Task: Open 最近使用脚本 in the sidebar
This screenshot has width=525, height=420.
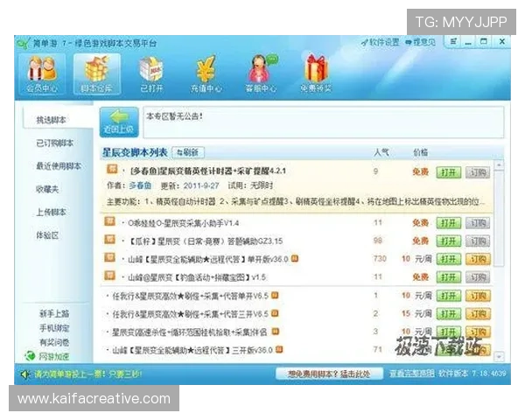Action: 59,166
